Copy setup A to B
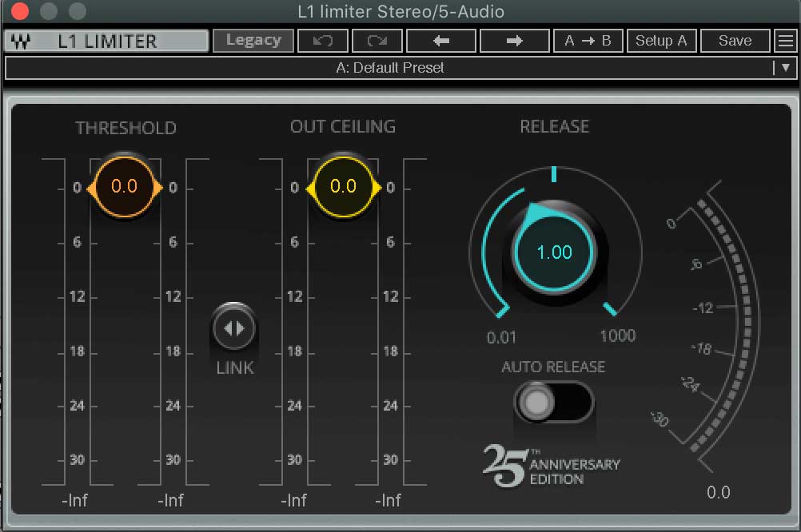This screenshot has height=532, width=801. pyautogui.click(x=588, y=40)
